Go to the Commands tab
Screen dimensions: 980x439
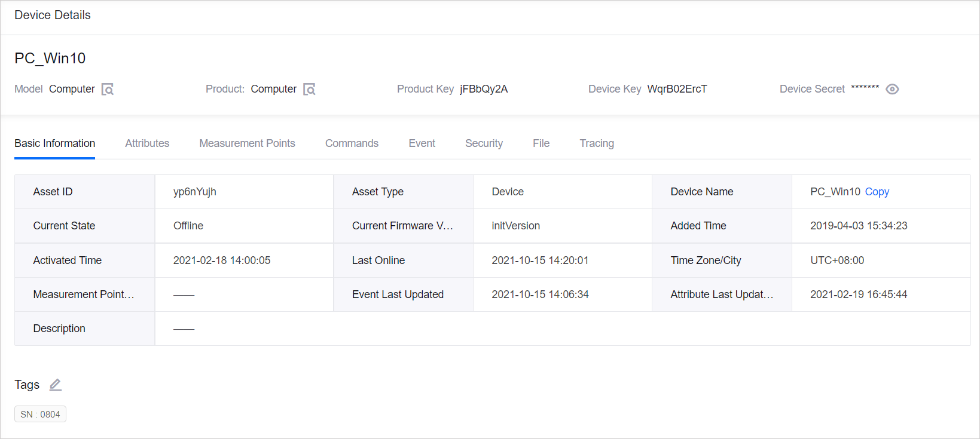click(x=352, y=143)
